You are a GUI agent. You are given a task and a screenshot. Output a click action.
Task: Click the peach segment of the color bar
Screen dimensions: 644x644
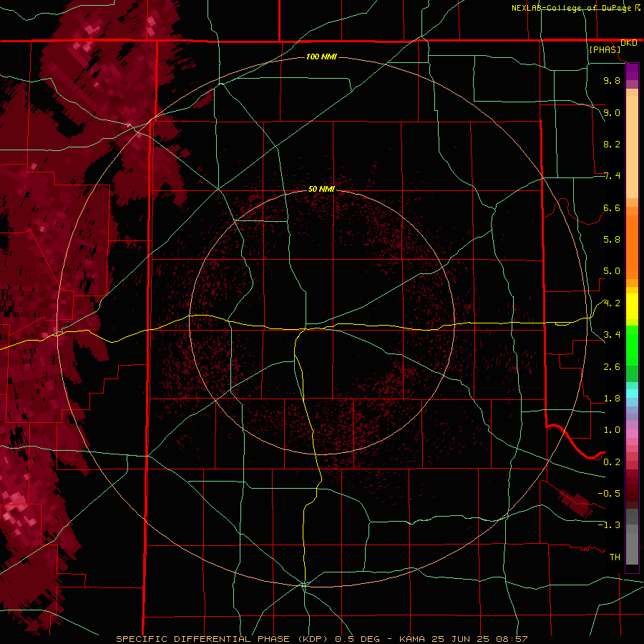(x=632, y=144)
